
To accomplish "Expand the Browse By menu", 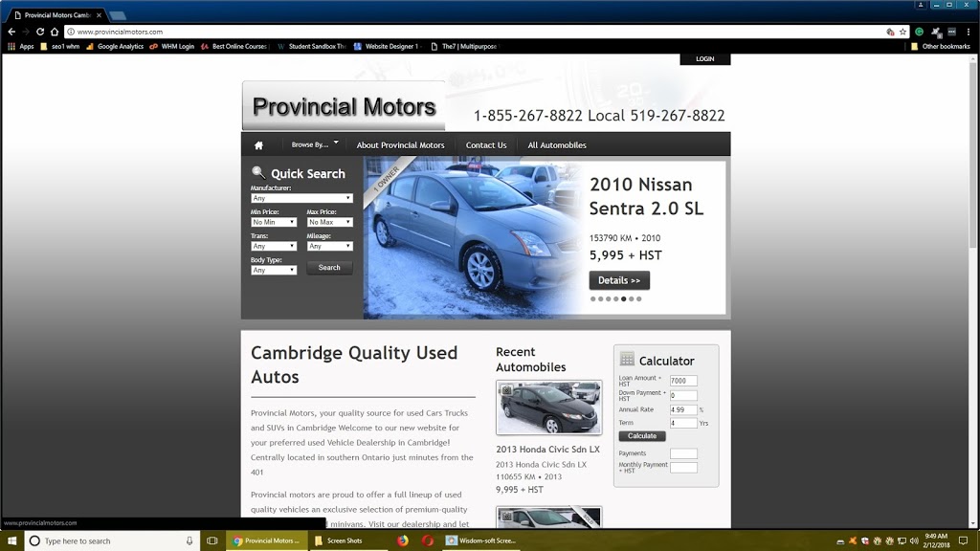I will coord(314,144).
